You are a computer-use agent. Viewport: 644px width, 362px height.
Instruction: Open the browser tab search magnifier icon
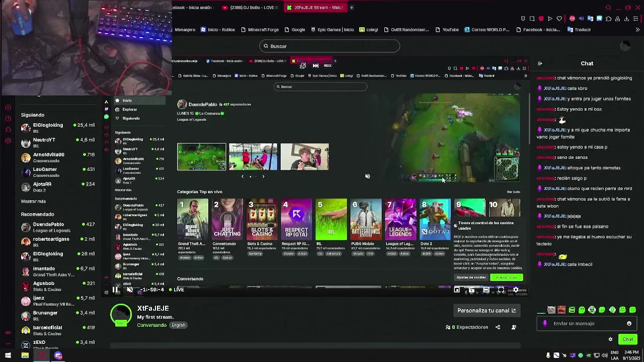click(x=608, y=8)
